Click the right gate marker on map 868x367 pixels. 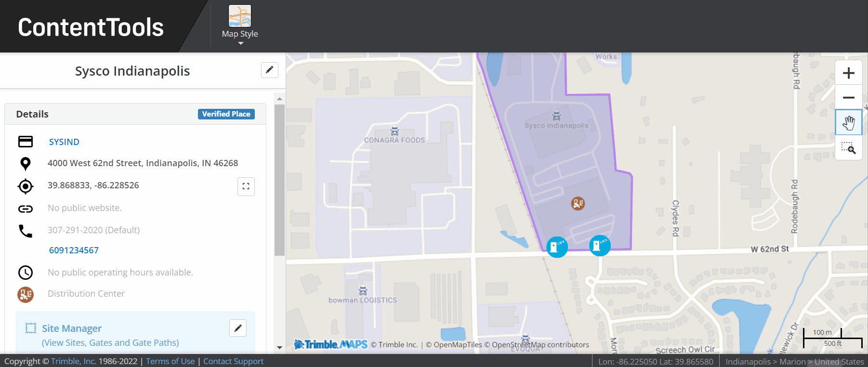[x=600, y=246]
